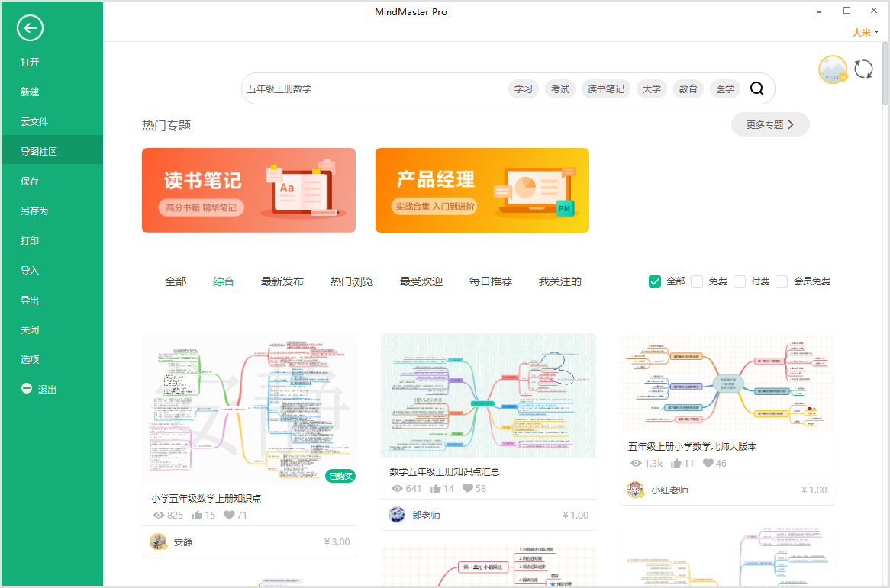This screenshot has width=890, height=588.
Task: Uncheck the 全部 price filter checkbox
Action: click(655, 281)
